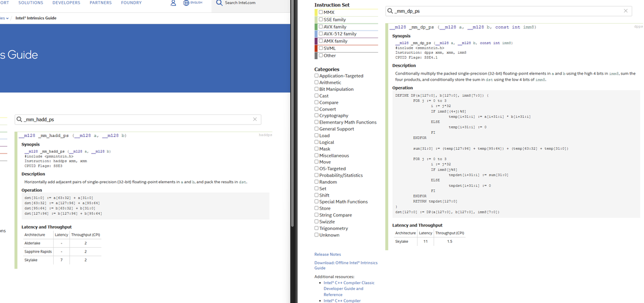Clear the _mm_hadd_ps search with the X
644x303 pixels.
pyautogui.click(x=254, y=119)
